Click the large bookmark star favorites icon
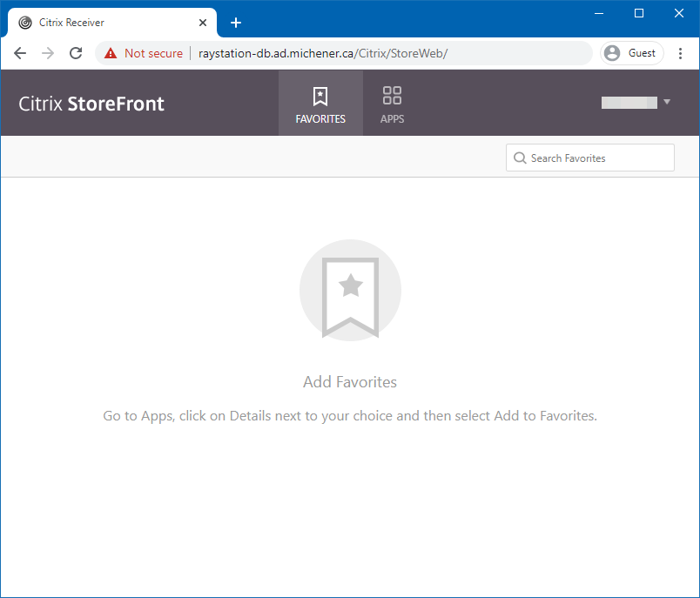700x598 pixels. 351,291
